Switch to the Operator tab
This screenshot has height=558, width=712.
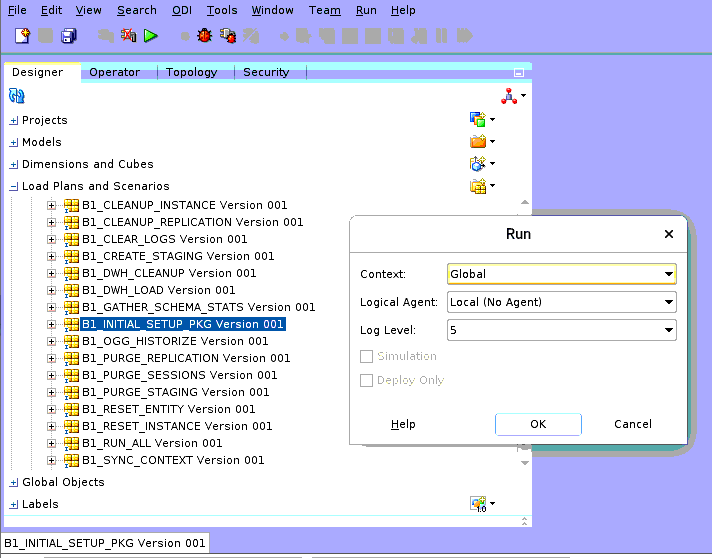pyautogui.click(x=114, y=72)
